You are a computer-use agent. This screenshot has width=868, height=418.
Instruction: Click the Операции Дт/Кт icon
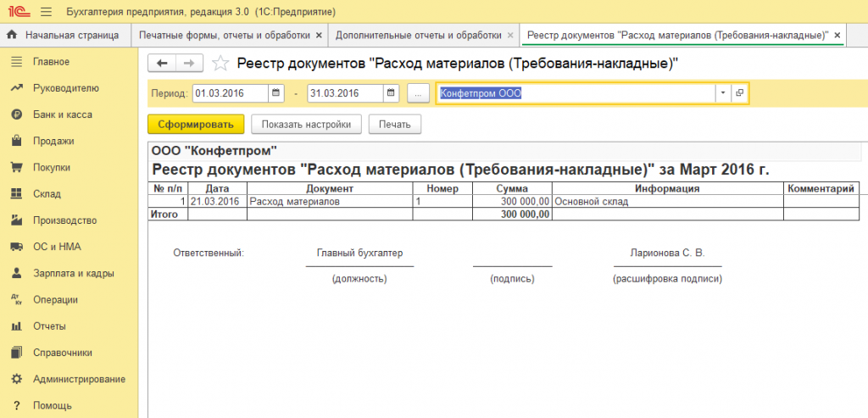tap(17, 299)
